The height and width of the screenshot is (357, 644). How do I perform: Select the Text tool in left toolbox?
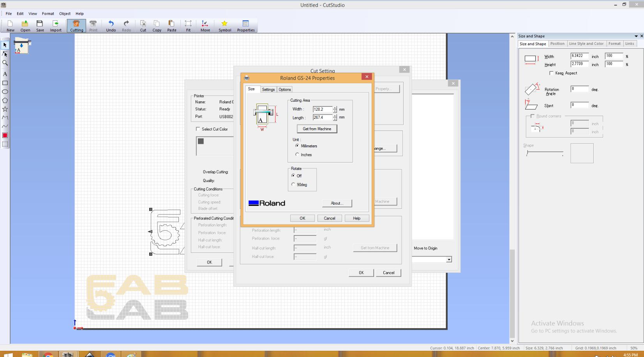coord(5,74)
